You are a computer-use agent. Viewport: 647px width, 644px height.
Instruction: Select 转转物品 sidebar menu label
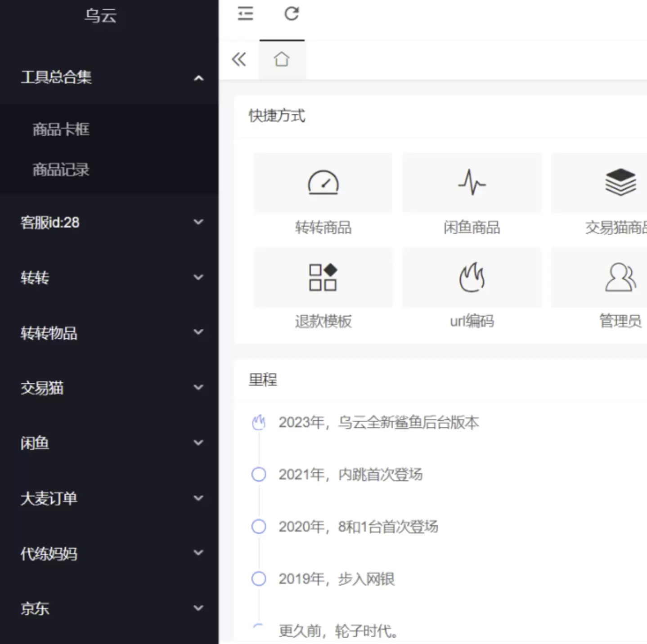click(49, 333)
